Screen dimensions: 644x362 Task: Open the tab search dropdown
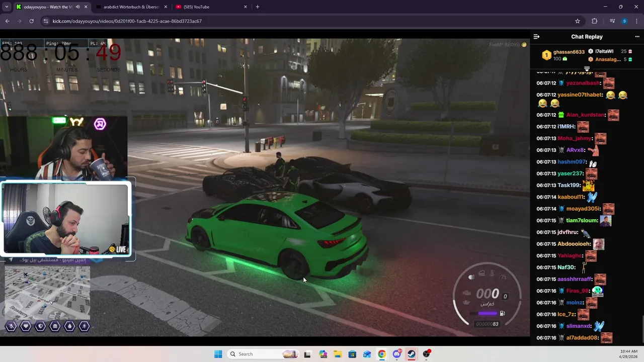click(6, 7)
